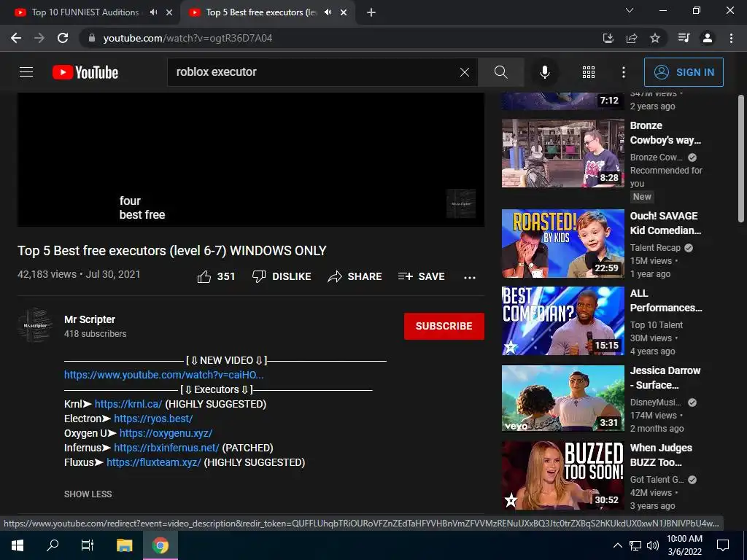Click the install app icon in address bar
747x560 pixels.
[x=608, y=38]
